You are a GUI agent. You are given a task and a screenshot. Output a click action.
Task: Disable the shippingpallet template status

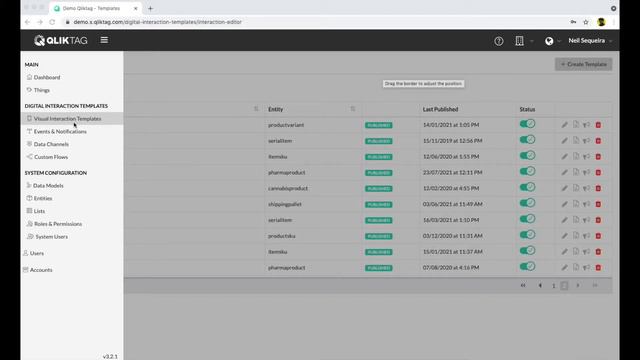pos(527,203)
